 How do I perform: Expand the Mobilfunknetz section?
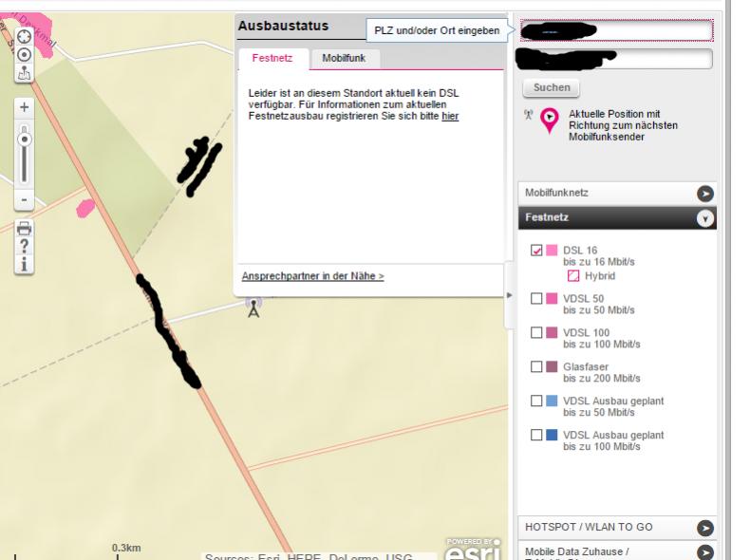pyautogui.click(x=617, y=194)
